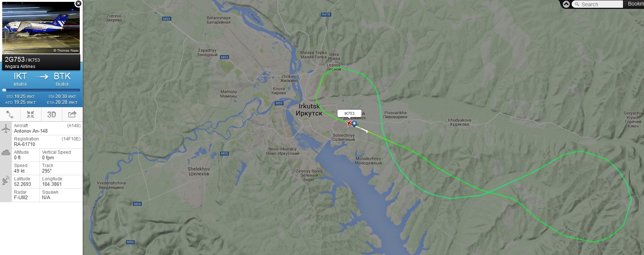Click the airplane icon in Aircraft section
The height and width of the screenshot is (255, 644).
6,129
